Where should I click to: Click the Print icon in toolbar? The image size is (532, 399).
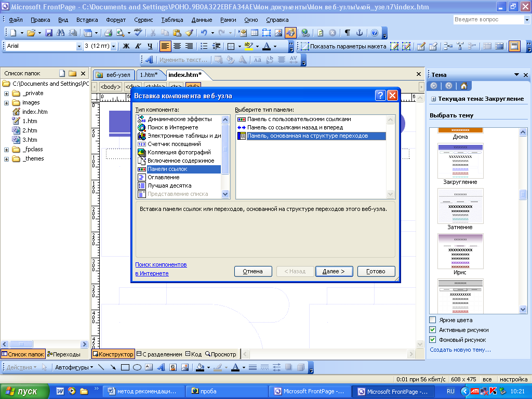coord(108,33)
